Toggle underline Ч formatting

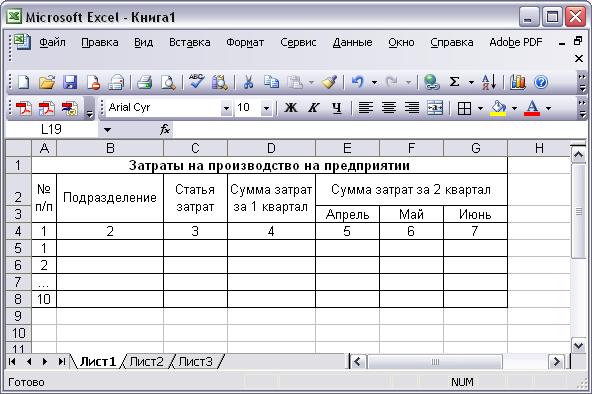point(337,108)
